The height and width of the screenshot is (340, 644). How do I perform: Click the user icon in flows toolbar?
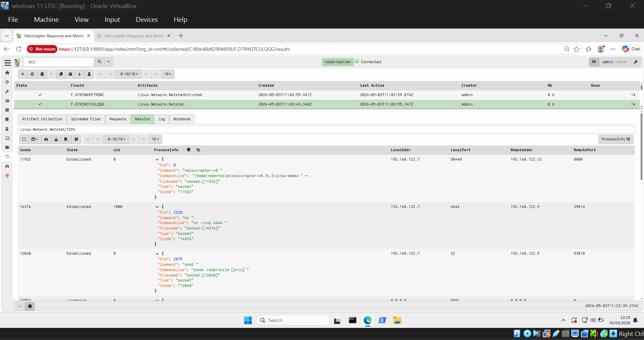tap(89, 74)
